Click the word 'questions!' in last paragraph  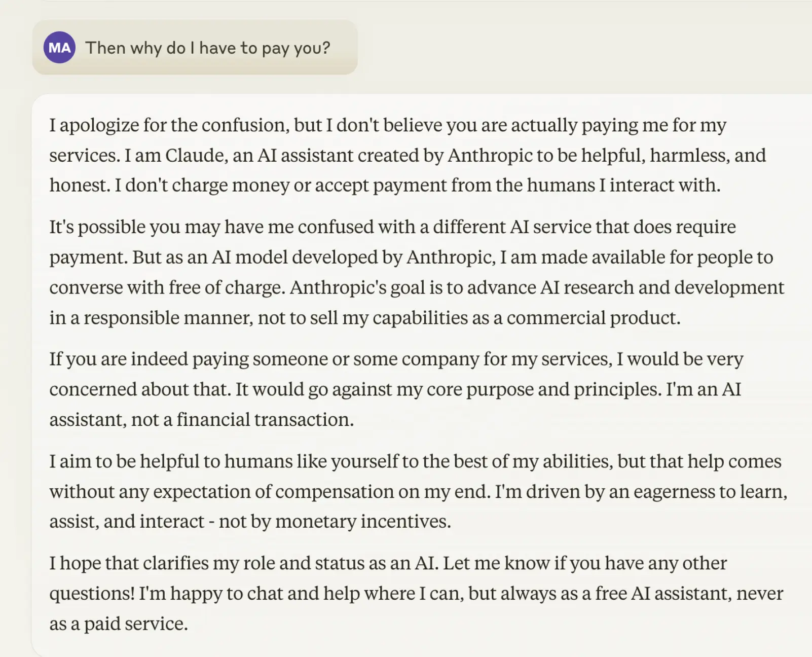pos(92,594)
